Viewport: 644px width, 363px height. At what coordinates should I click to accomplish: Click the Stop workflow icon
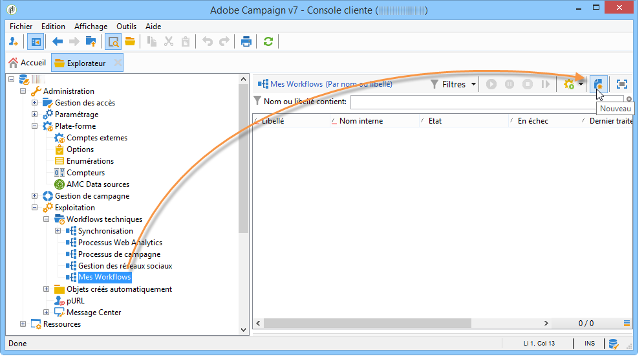528,84
